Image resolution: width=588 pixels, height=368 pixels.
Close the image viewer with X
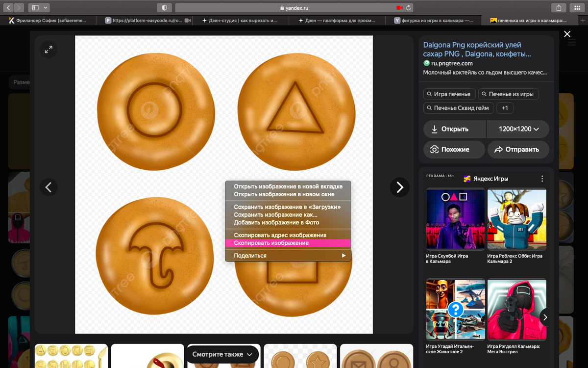click(x=567, y=34)
